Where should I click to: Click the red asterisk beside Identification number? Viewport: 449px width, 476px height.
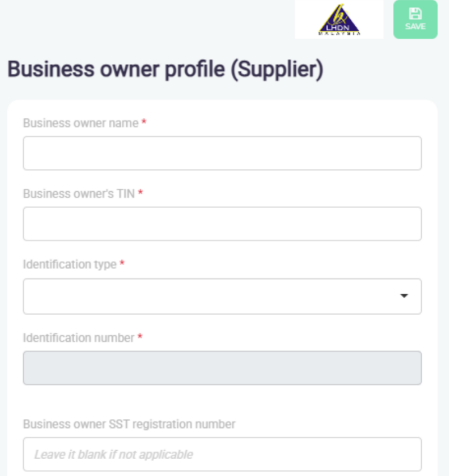[140, 338]
